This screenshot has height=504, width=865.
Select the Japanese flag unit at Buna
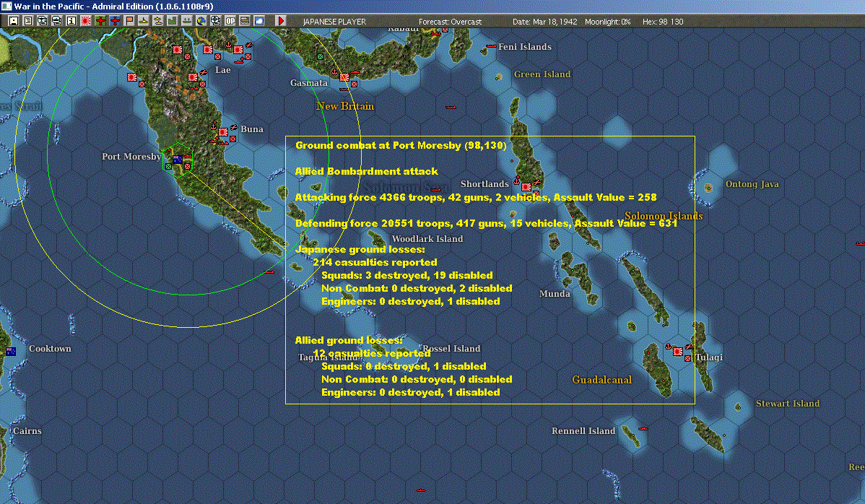pyautogui.click(x=223, y=132)
